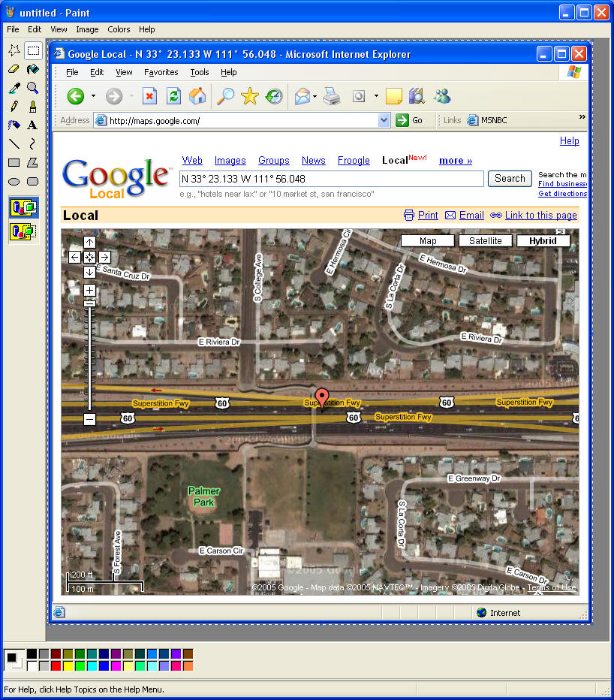The width and height of the screenshot is (614, 700).
Task: Select the Polygon shape tool
Action: tap(33, 162)
